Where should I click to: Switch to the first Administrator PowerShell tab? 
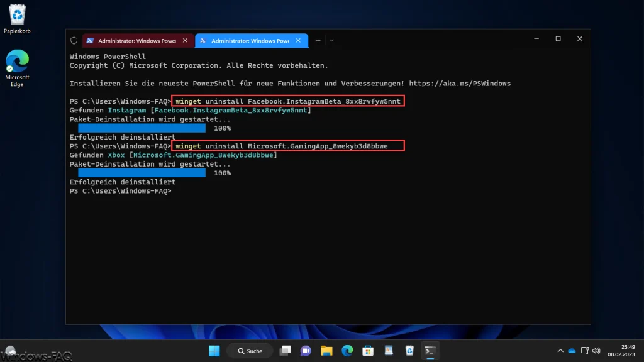pyautogui.click(x=137, y=41)
